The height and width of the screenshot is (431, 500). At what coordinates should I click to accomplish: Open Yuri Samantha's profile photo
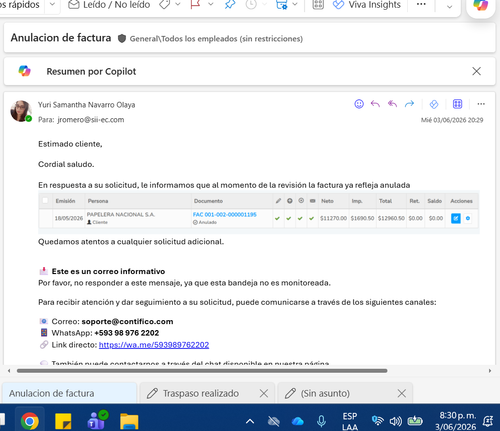pos(21,111)
